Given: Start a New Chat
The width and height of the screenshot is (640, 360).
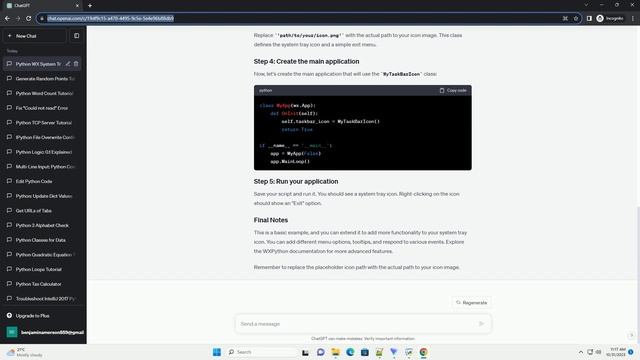Looking at the screenshot, I should pyautogui.click(x=35, y=36).
